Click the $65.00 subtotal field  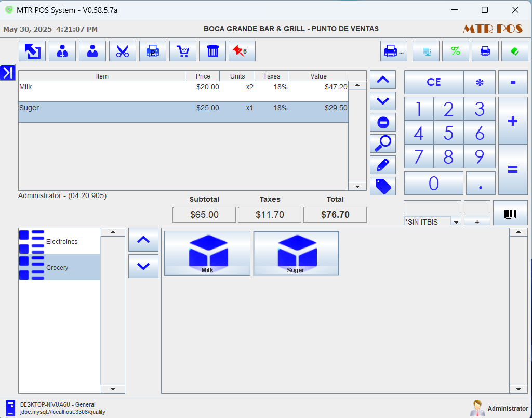(204, 215)
